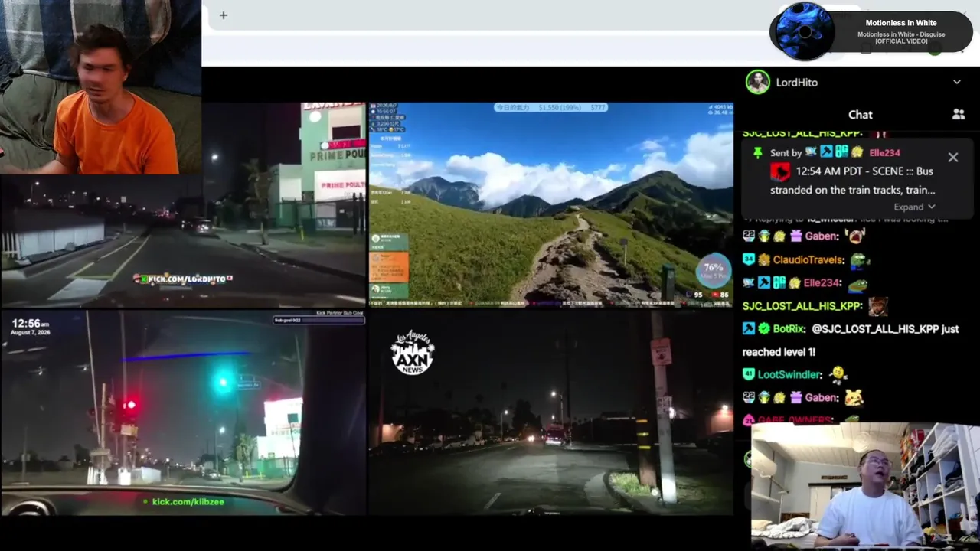Expand the pinned chat message
Screen dimensions: 980x551
(x=915, y=207)
